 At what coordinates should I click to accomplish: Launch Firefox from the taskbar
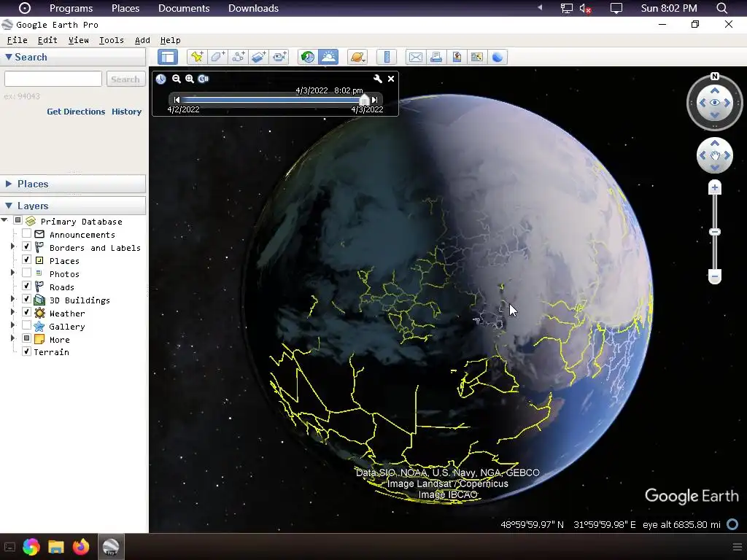point(81,547)
